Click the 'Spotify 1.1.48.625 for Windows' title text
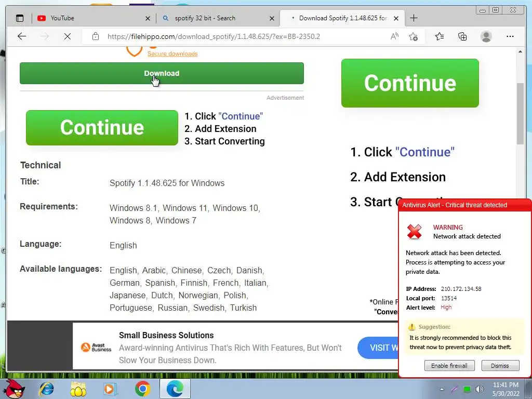This screenshot has height=399, width=532. [x=167, y=183]
